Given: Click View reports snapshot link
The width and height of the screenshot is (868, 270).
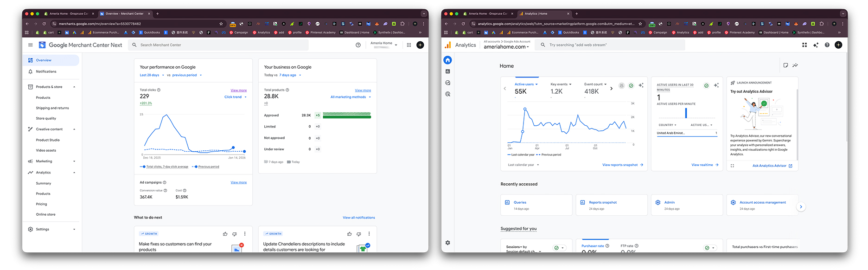Looking at the screenshot, I should pyautogui.click(x=623, y=165).
